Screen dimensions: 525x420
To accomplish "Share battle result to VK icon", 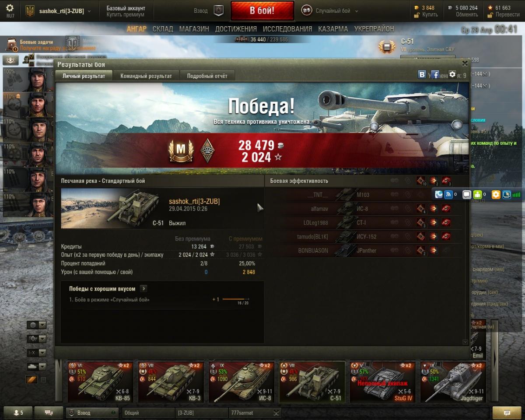I will pos(422,74).
